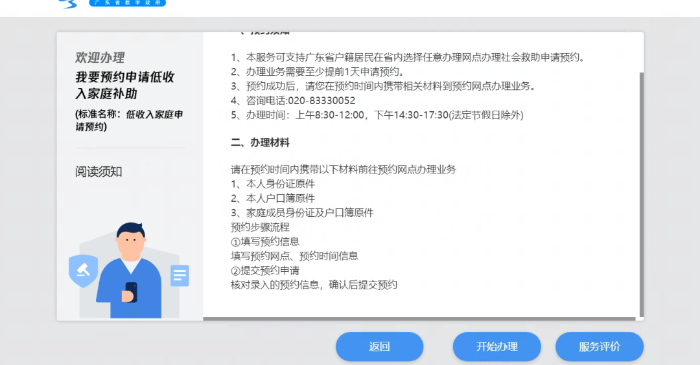Click the horizontal scrollbar below the notice text

[x=419, y=319]
